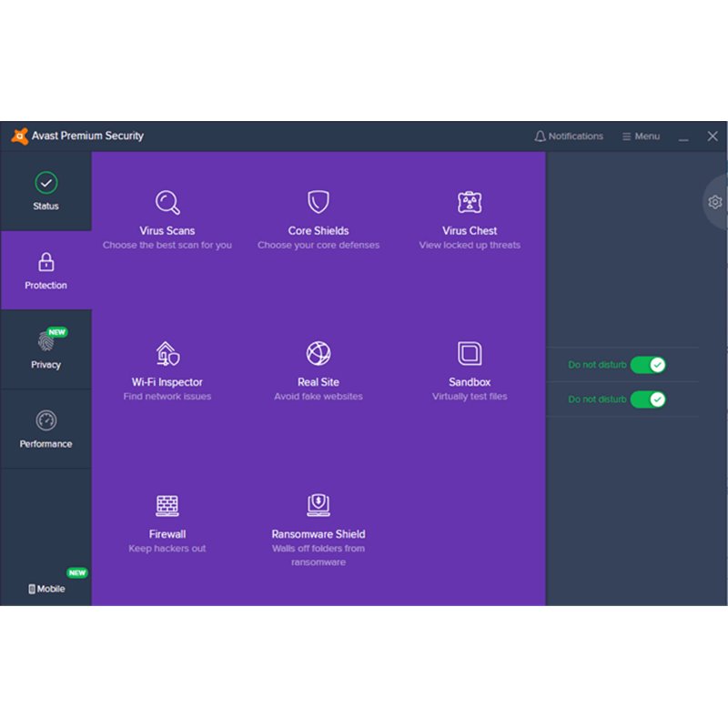Click the Mobile item in sidebar
Viewport: 728px width, 728px height.
click(x=46, y=589)
